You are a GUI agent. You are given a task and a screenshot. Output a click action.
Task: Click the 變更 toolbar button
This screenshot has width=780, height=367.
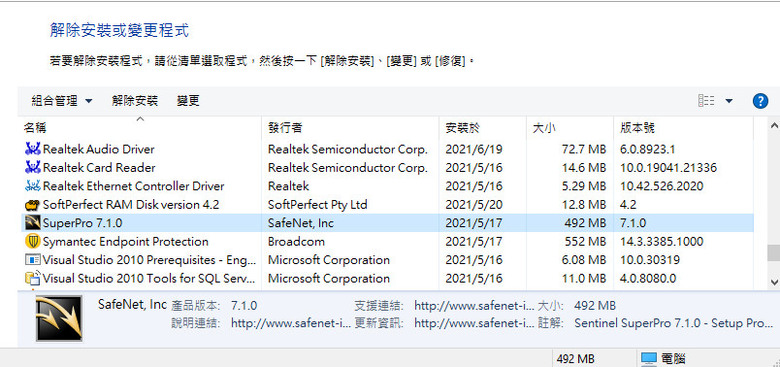pos(188,101)
